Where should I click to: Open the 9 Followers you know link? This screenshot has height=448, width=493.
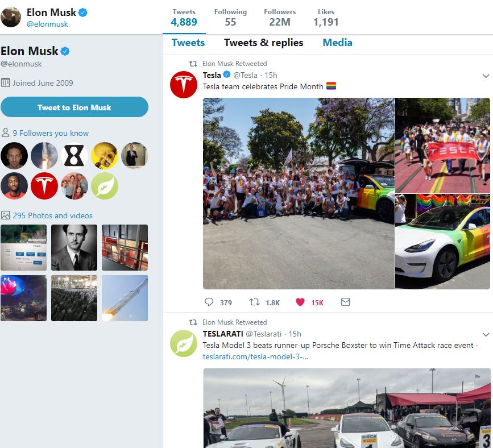tap(51, 133)
